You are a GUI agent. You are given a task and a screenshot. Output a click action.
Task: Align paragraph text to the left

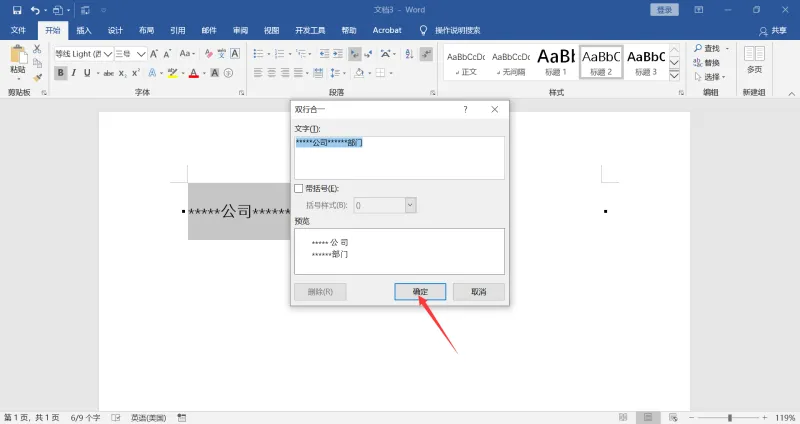pyautogui.click(x=258, y=73)
